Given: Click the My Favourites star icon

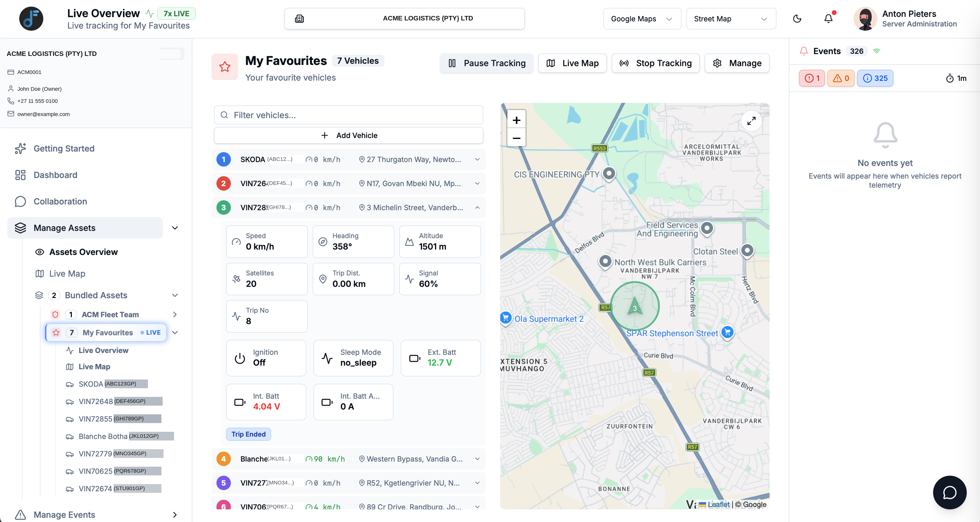Looking at the screenshot, I should [x=225, y=67].
